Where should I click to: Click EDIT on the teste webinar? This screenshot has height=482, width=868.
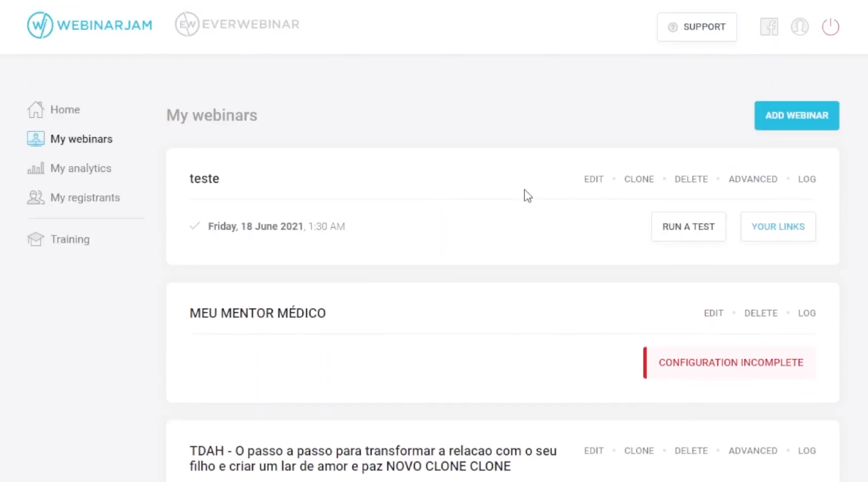coord(594,179)
